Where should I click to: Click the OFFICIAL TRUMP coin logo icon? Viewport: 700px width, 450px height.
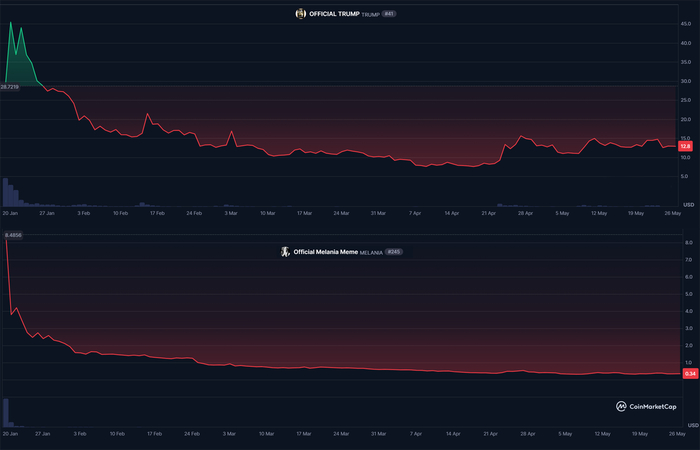tap(300, 13)
